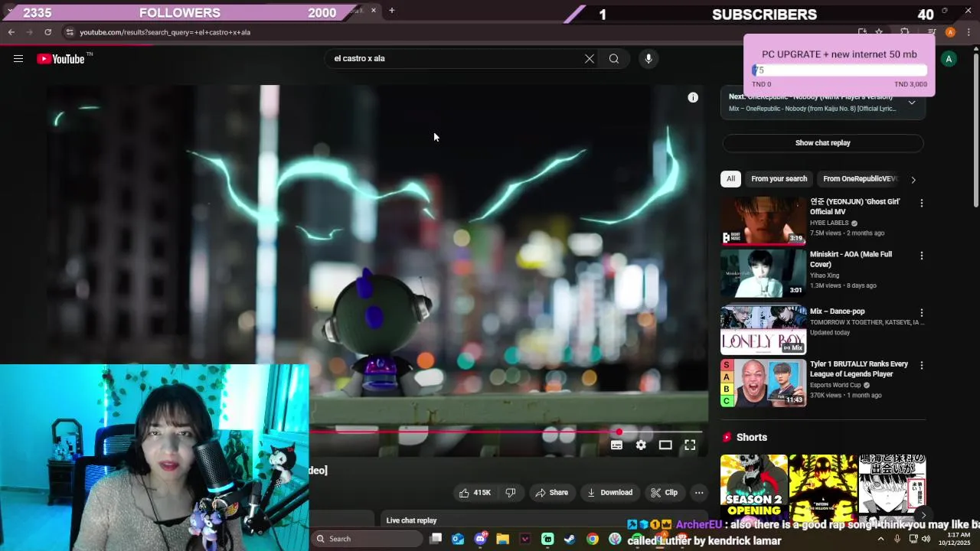Open a new Chrome tab
The height and width of the screenshot is (551, 980).
[x=391, y=11]
